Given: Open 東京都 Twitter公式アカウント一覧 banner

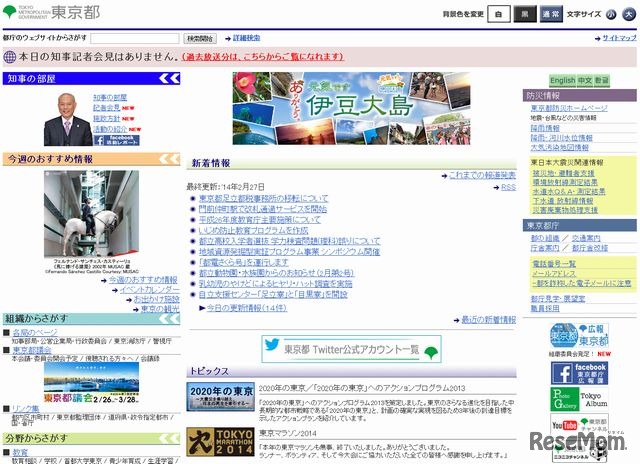Looking at the screenshot, I should click(351, 349).
